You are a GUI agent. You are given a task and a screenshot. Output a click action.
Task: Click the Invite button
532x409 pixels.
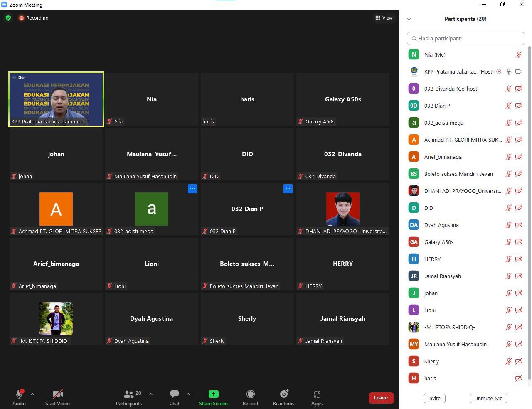pos(434,398)
